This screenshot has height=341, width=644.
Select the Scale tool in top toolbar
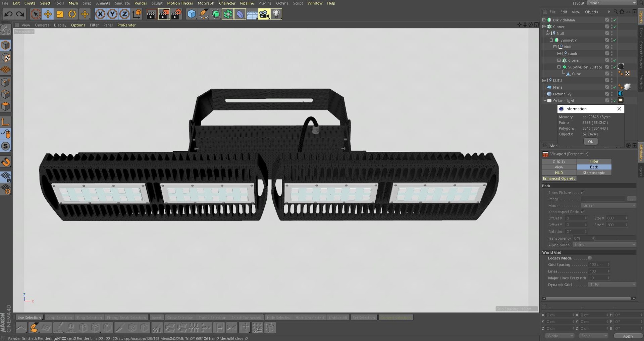60,14
